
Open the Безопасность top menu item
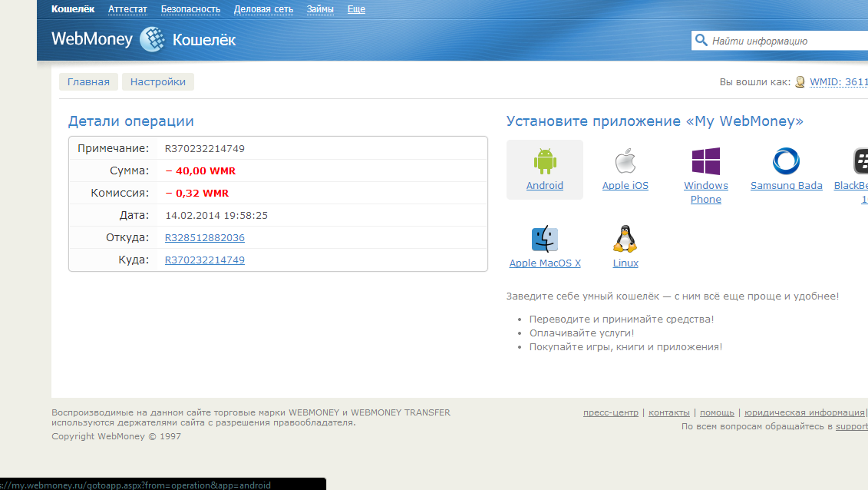point(190,9)
